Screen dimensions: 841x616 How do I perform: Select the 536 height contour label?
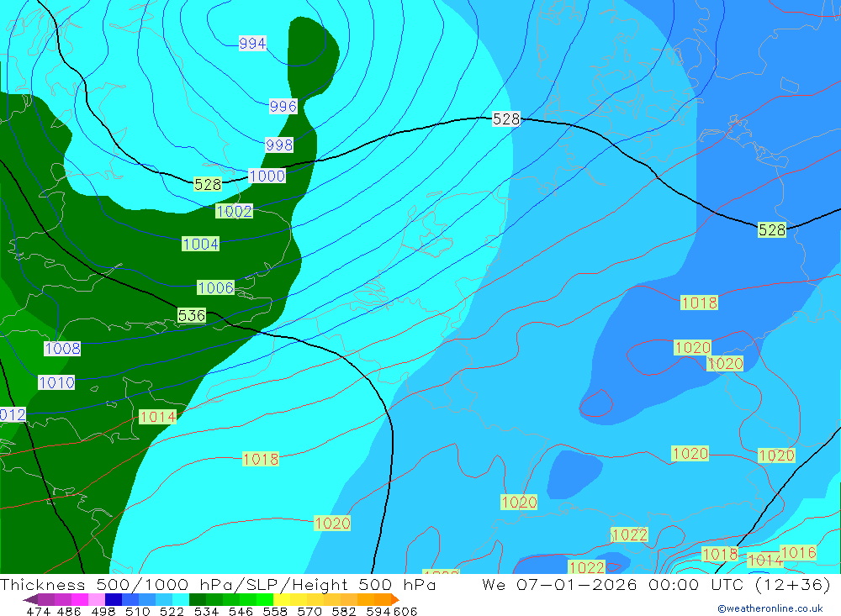192,315
